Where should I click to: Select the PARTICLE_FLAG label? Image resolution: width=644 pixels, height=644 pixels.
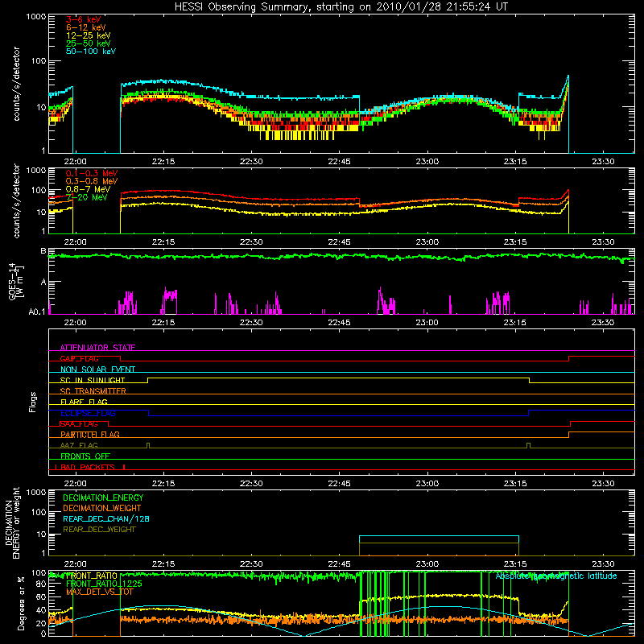tap(90, 435)
